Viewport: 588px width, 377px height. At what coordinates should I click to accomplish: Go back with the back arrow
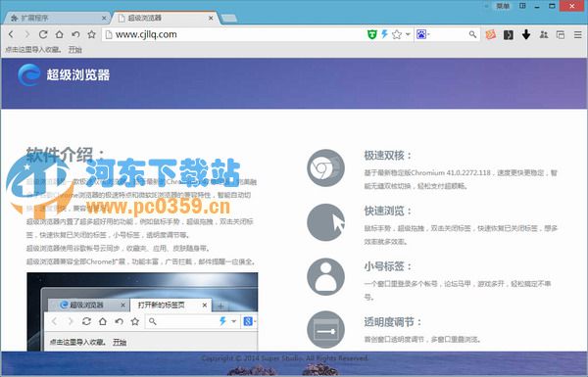pyautogui.click(x=11, y=34)
